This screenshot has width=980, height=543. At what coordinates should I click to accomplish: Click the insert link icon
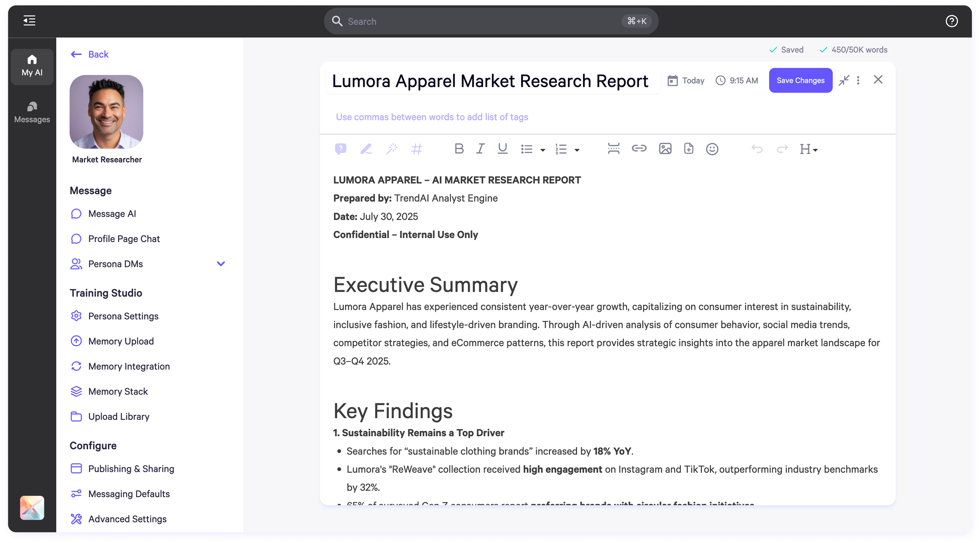tap(639, 148)
